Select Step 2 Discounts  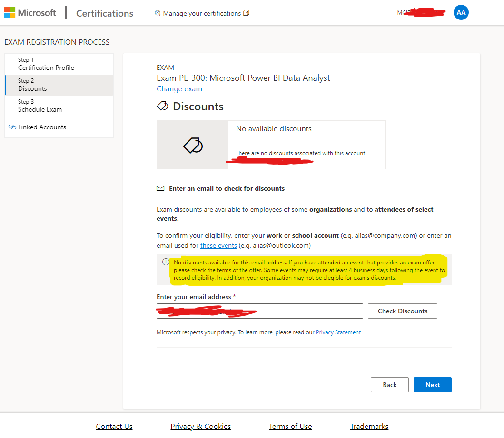[x=59, y=85]
